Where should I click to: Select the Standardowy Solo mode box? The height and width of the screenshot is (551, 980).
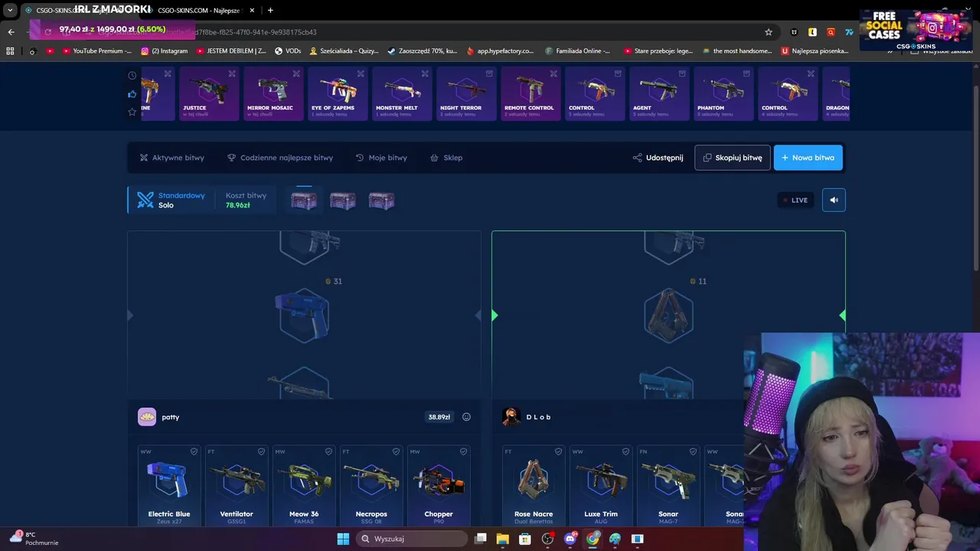point(171,200)
